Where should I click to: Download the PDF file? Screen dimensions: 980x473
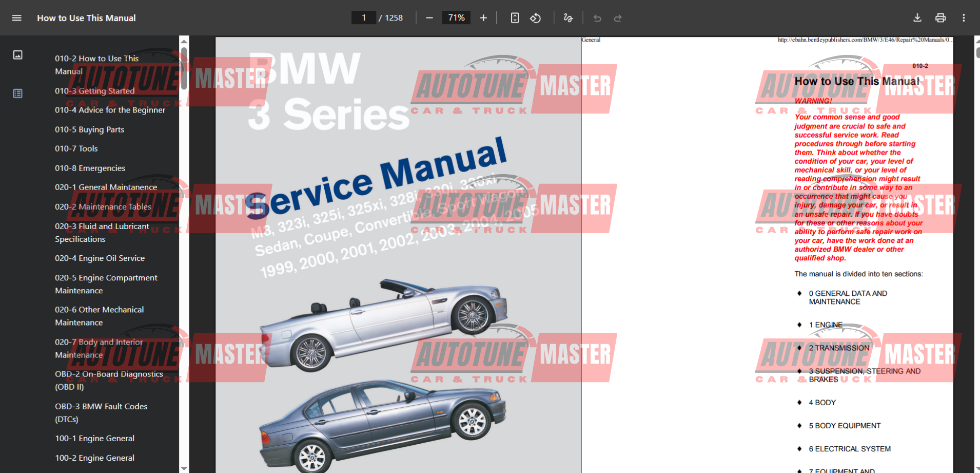tap(917, 18)
